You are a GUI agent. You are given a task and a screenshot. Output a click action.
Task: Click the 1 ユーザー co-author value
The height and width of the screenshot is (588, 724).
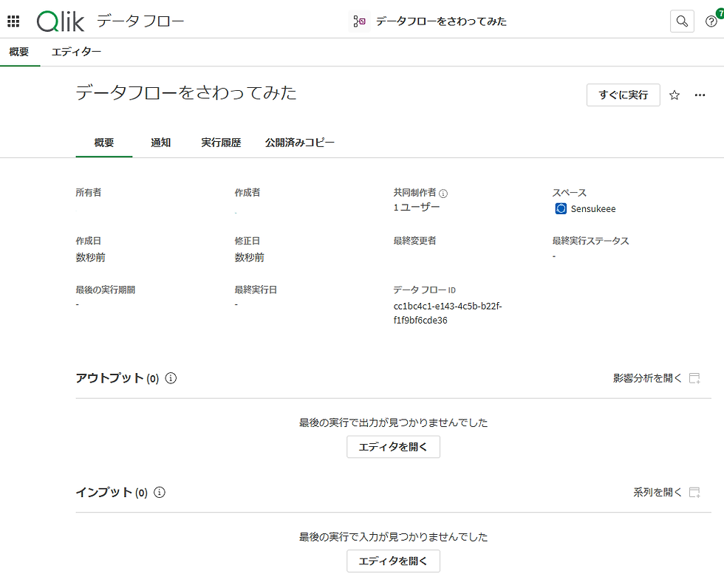click(x=417, y=208)
